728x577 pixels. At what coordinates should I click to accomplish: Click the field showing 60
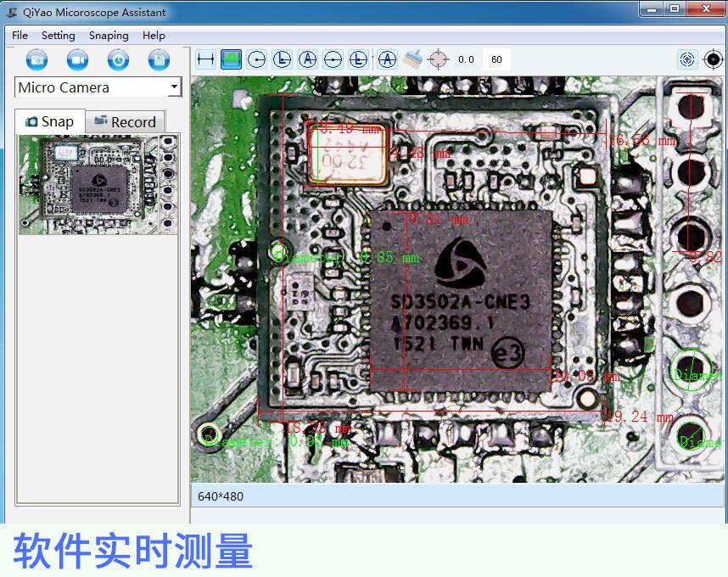[496, 59]
